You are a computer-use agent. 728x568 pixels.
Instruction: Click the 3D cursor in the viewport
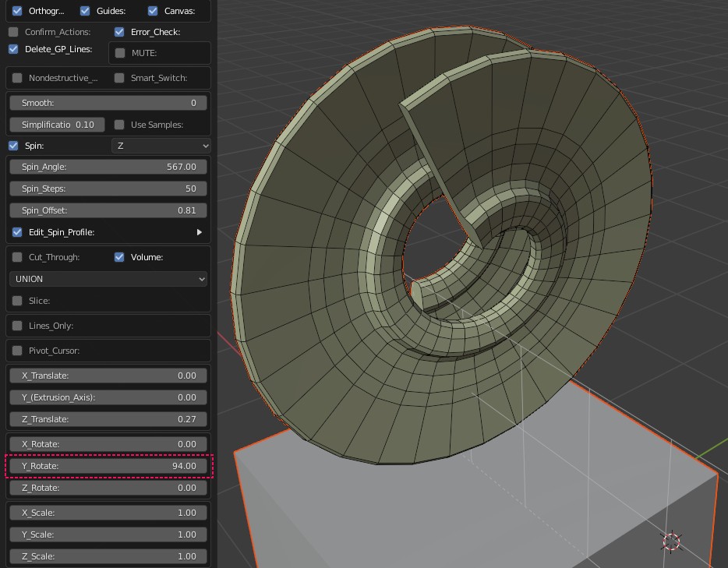[671, 541]
